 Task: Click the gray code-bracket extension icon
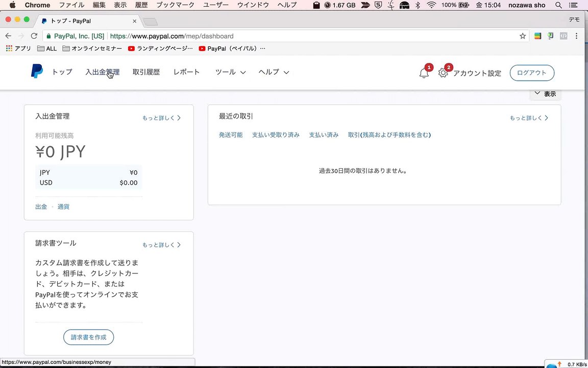click(x=563, y=36)
